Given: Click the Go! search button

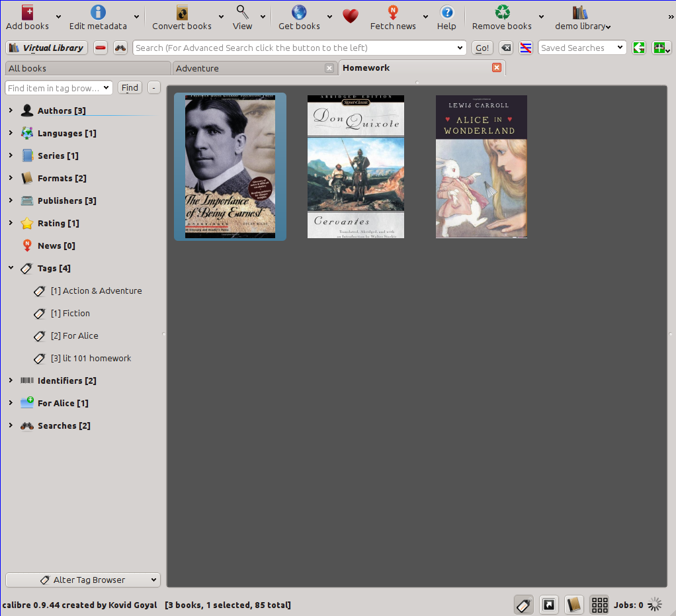Looking at the screenshot, I should (x=482, y=48).
